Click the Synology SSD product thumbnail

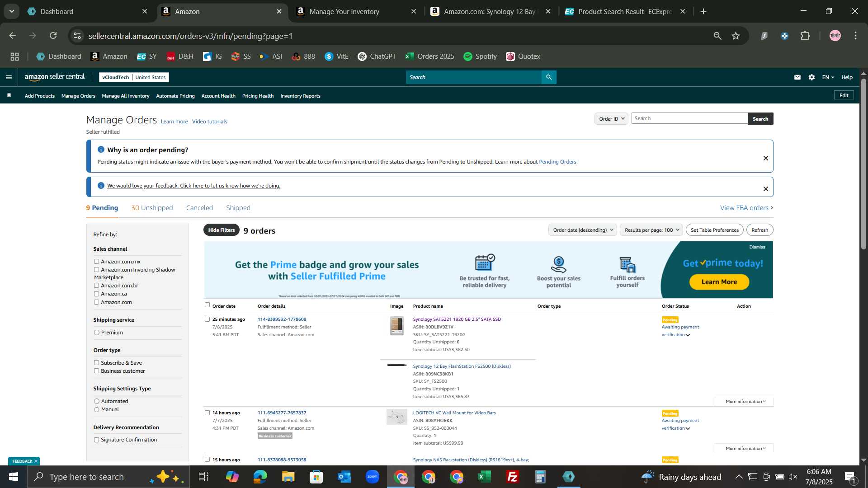pos(396,325)
